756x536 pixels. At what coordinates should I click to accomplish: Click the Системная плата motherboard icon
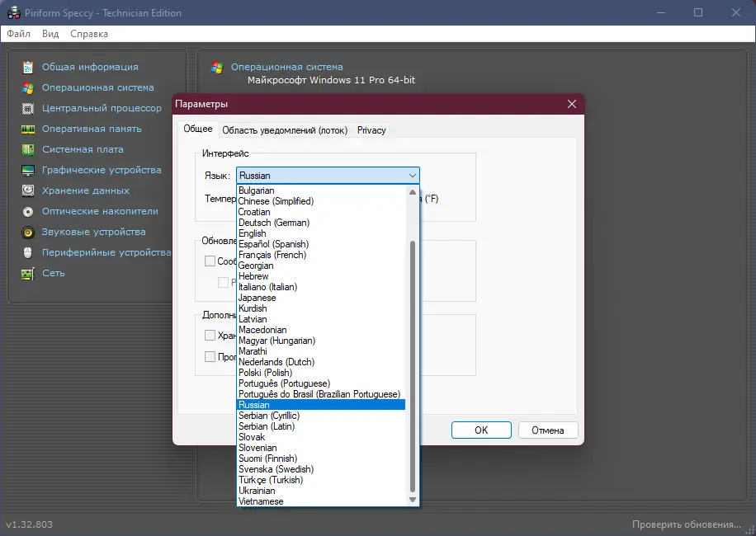pyautogui.click(x=28, y=150)
